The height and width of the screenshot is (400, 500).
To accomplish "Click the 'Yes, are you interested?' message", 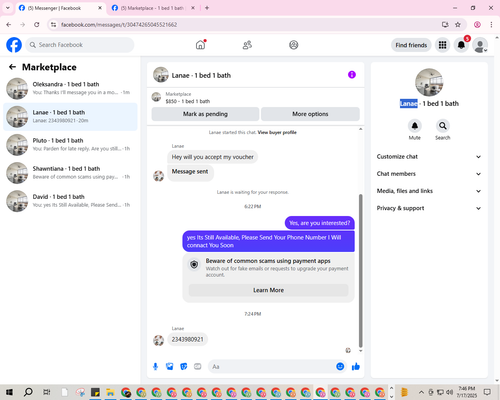I will pyautogui.click(x=319, y=223).
